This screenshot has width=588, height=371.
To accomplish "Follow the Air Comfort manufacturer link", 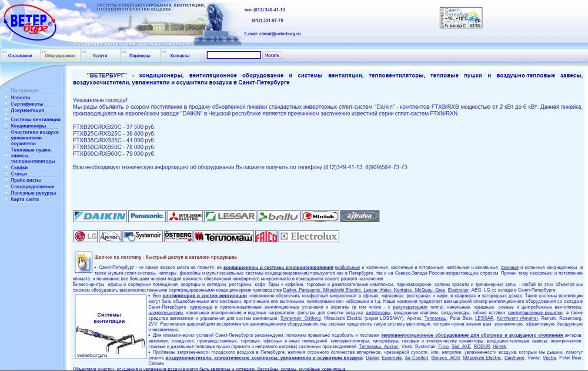I will 417,358.
